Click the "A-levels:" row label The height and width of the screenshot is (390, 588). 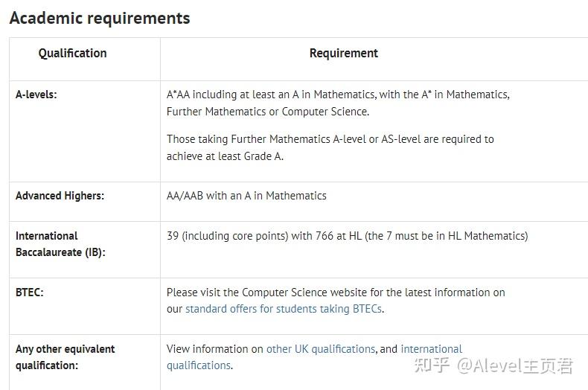pos(36,95)
